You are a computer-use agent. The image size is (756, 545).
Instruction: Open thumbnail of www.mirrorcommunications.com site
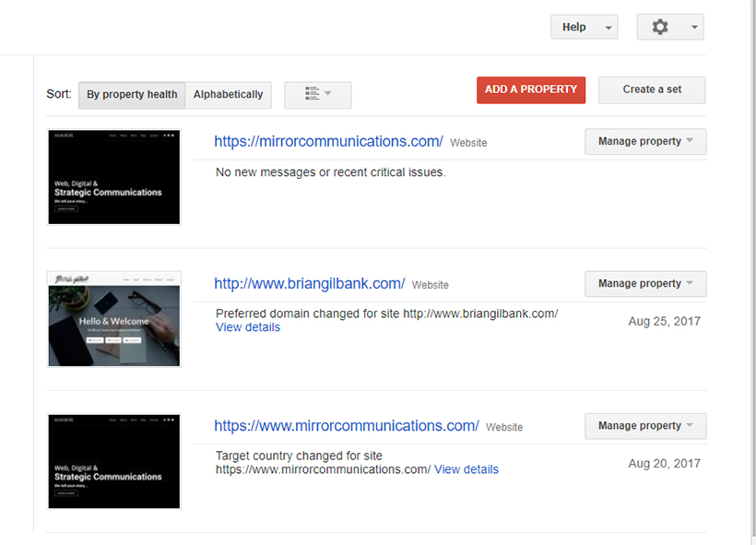pos(113,461)
